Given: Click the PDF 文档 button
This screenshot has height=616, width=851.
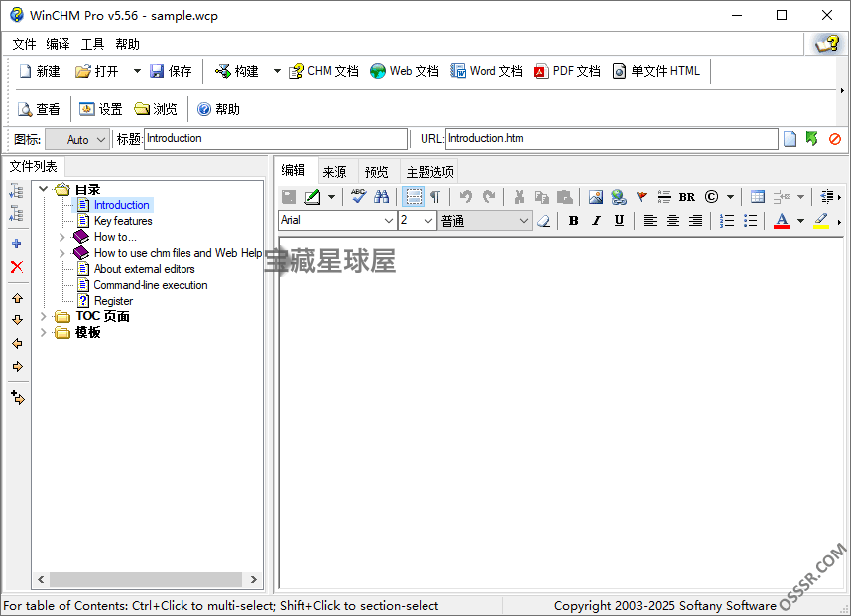Looking at the screenshot, I should pyautogui.click(x=566, y=71).
